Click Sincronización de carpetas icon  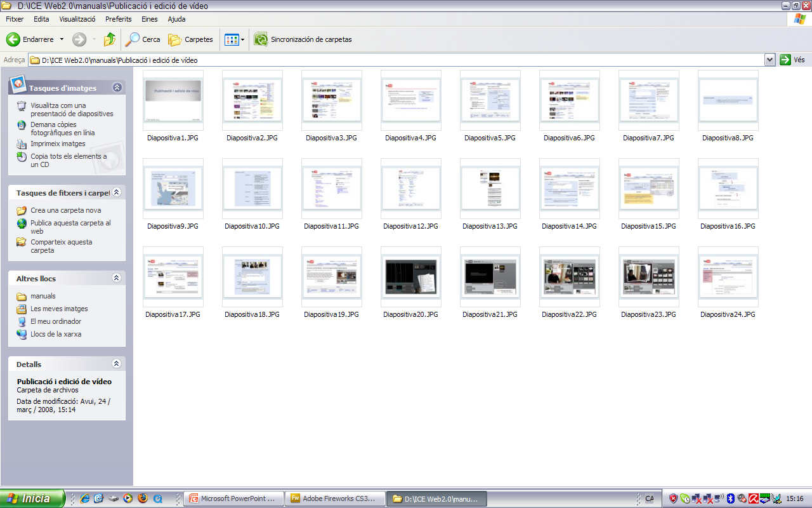pos(261,39)
